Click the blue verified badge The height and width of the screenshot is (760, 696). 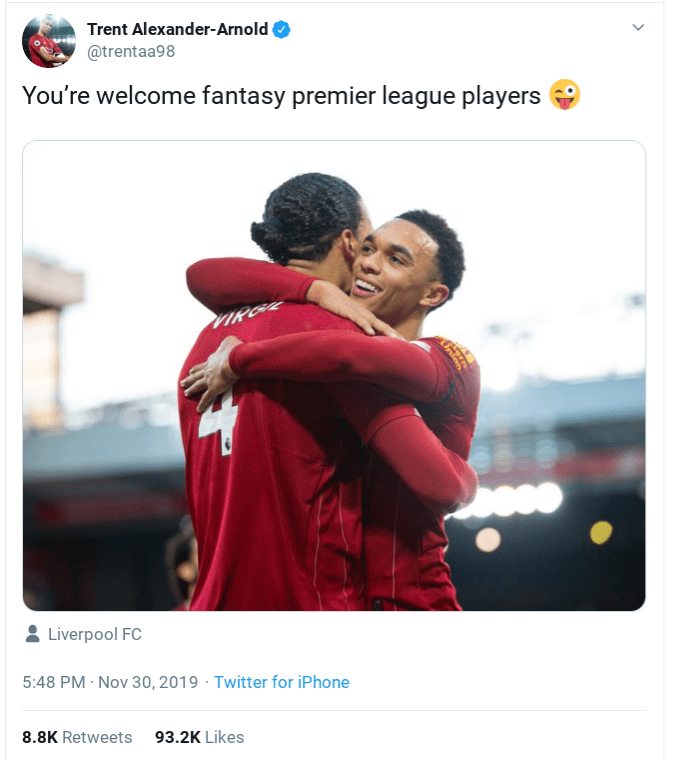point(282,29)
